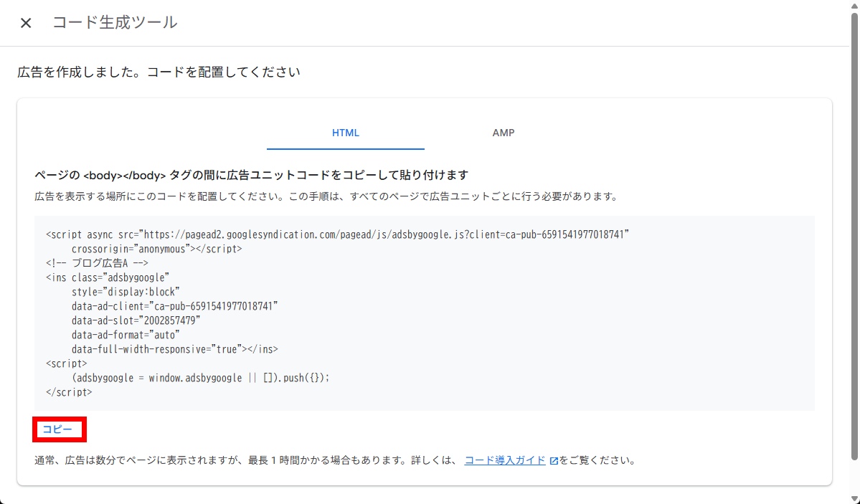Click the ins class="adsbygoogle" line
The image size is (860, 504).
coord(108,277)
